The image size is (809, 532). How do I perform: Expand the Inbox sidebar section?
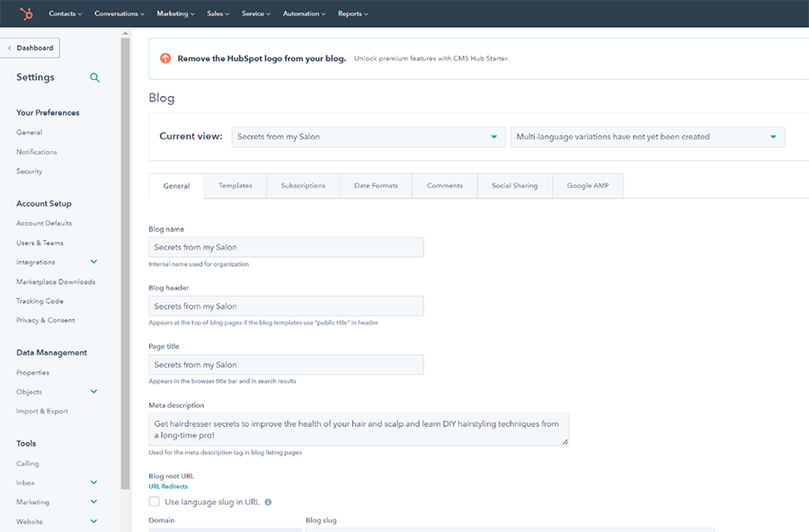coord(93,482)
